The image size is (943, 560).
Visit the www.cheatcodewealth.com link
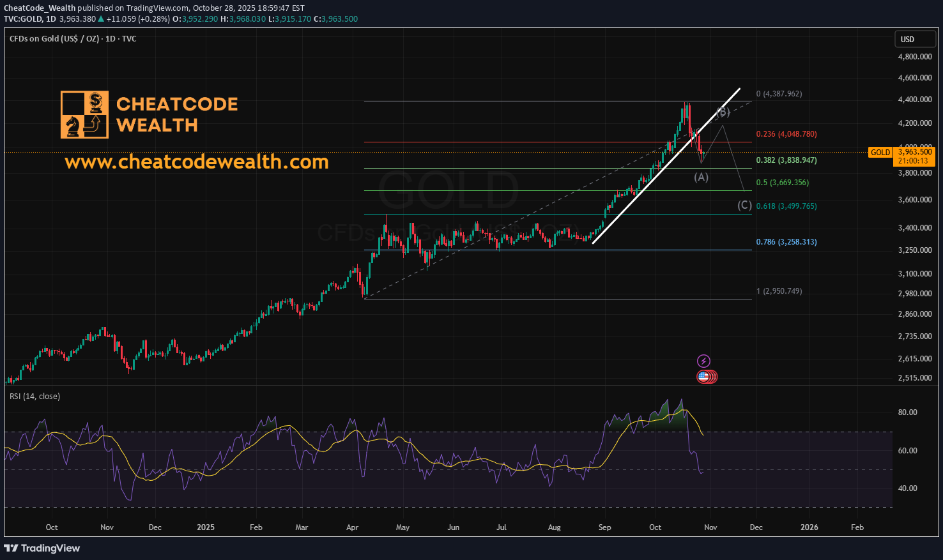click(196, 162)
